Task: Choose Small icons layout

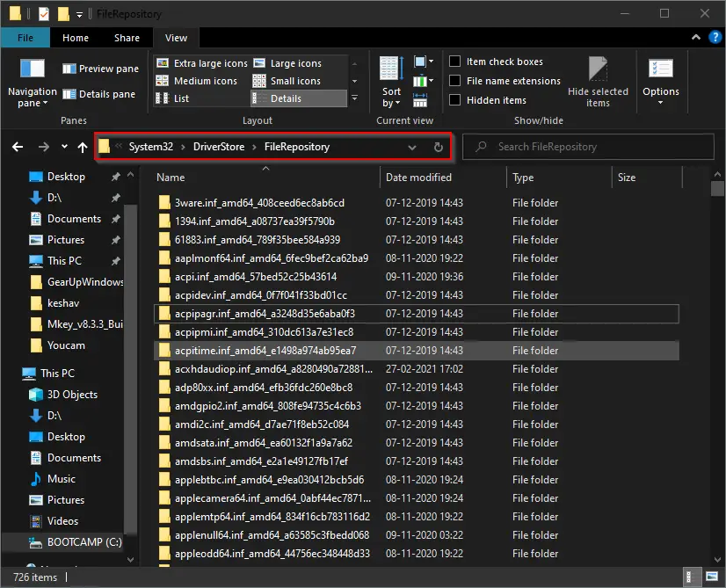Action: point(287,81)
